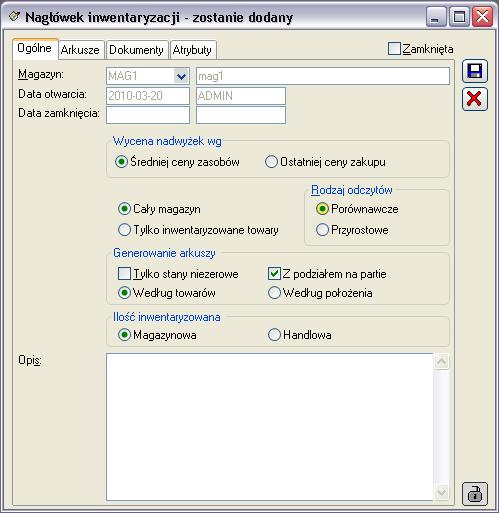Maximize the Nagłówek inwentaryzacji window
This screenshot has width=499, height=513.
(459, 17)
